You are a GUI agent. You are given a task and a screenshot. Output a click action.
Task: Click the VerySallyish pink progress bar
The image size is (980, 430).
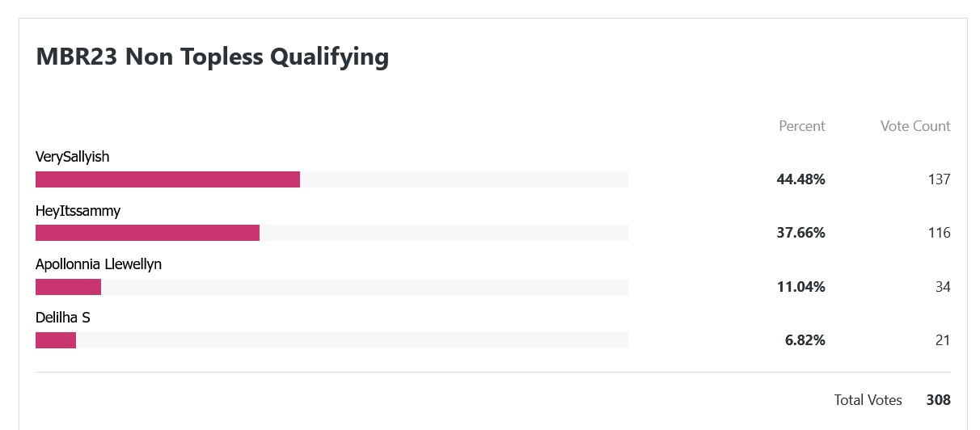click(x=167, y=179)
